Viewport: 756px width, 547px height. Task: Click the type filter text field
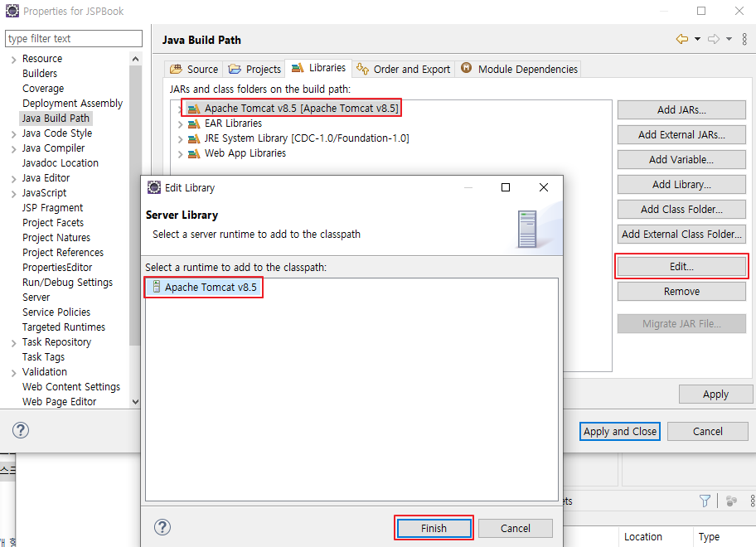[x=74, y=39]
